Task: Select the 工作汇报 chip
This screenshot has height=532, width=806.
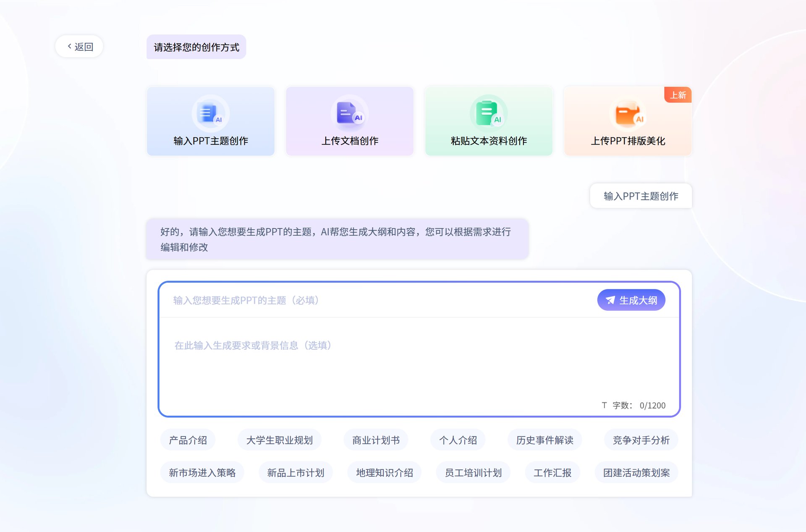Action: pyautogui.click(x=552, y=473)
